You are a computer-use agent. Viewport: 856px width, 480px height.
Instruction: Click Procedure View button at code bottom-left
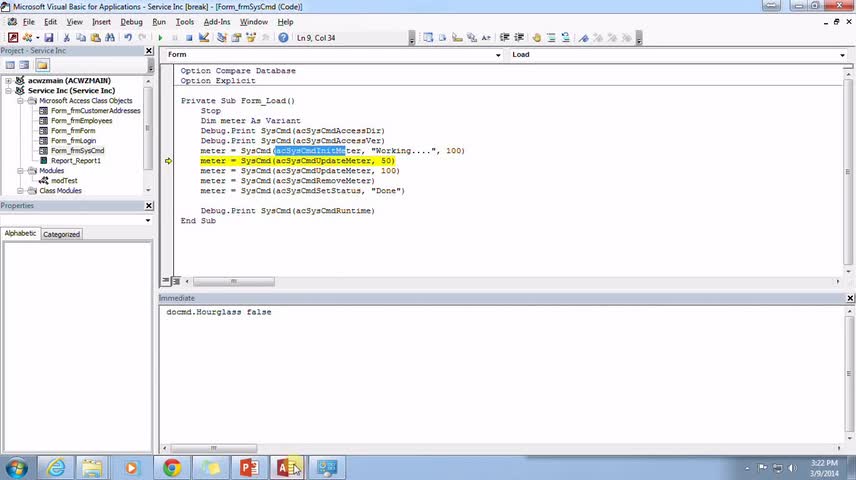click(x=165, y=281)
